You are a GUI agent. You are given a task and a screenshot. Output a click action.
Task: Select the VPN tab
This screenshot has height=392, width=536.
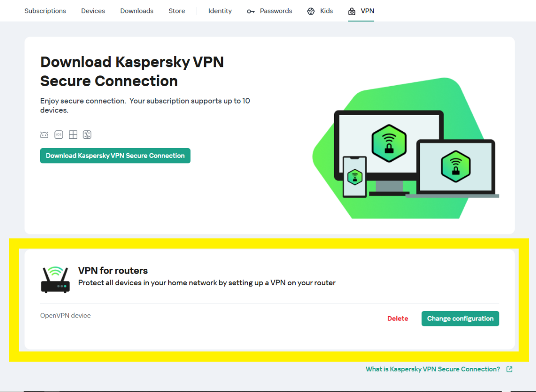point(361,11)
